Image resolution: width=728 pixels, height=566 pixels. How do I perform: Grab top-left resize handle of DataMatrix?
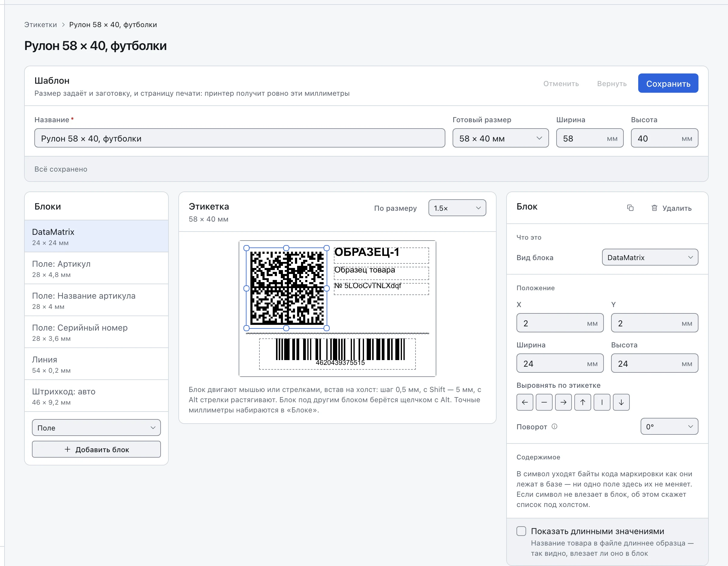[x=247, y=248]
